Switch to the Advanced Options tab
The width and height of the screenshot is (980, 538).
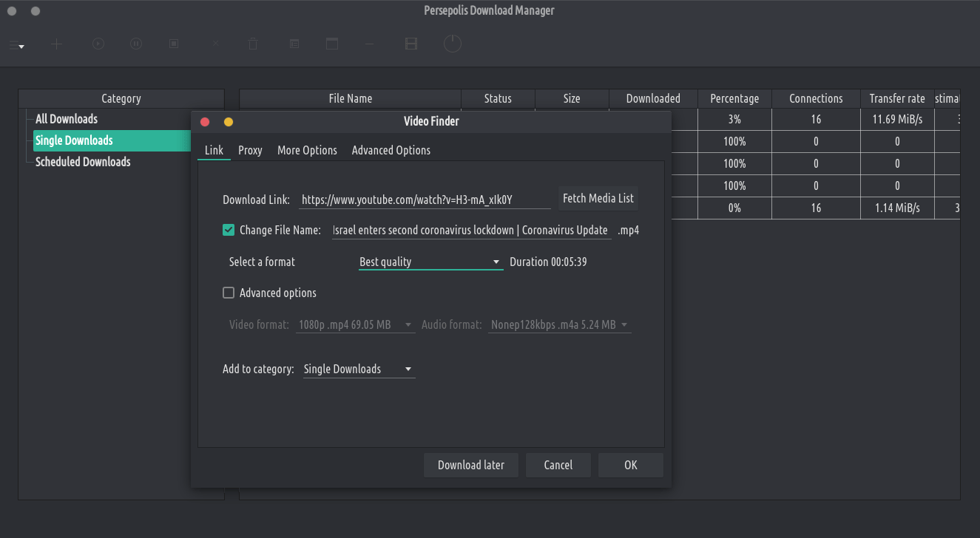point(391,150)
